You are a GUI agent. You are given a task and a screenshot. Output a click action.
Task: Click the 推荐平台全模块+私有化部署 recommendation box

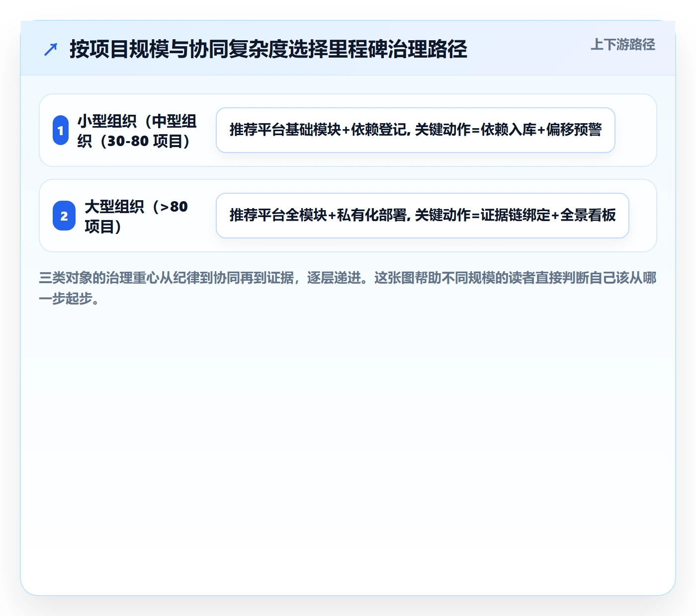coord(423,216)
